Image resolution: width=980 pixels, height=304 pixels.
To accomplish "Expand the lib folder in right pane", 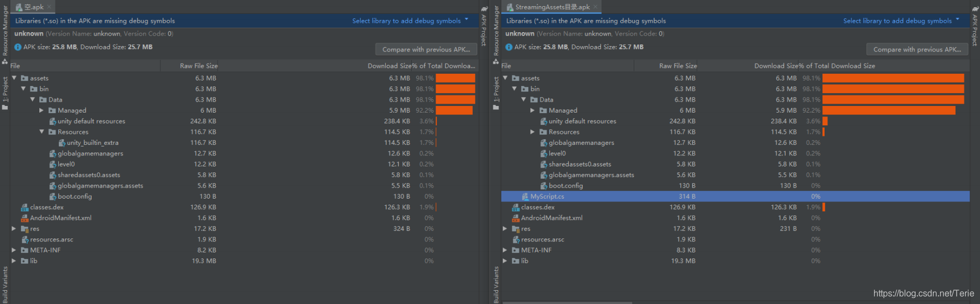I will pyautogui.click(x=505, y=261).
